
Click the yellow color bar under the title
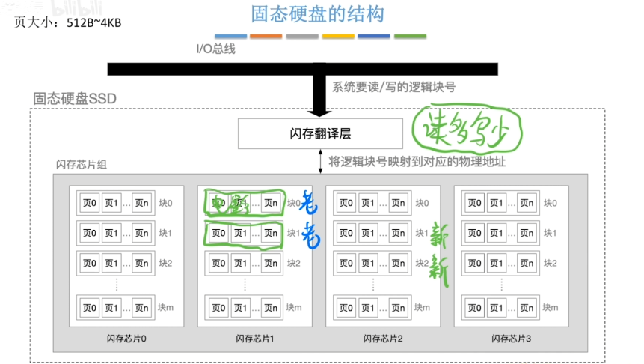click(338, 36)
